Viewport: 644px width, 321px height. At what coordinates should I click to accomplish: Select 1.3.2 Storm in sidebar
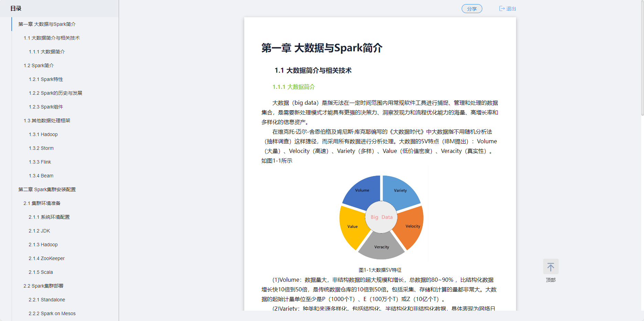tap(41, 148)
